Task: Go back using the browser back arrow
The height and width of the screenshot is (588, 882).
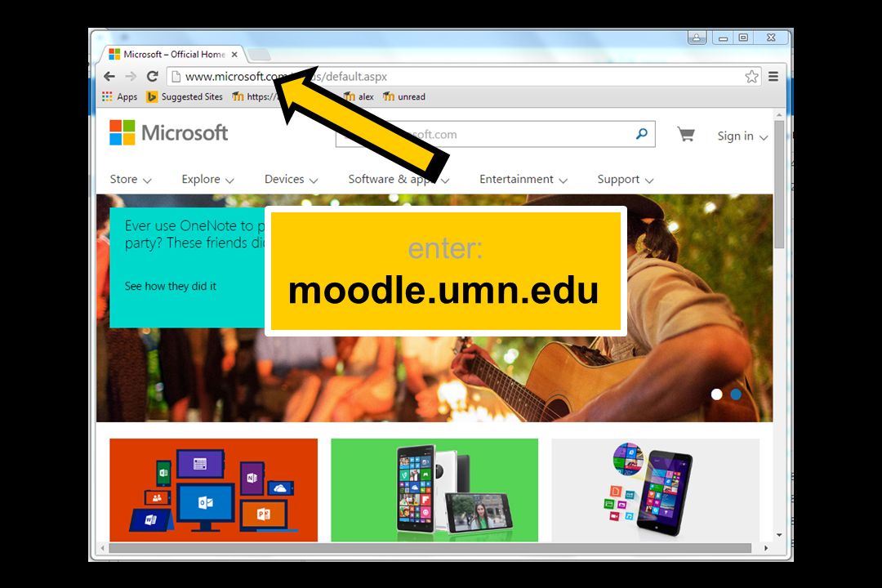Action: click(109, 76)
